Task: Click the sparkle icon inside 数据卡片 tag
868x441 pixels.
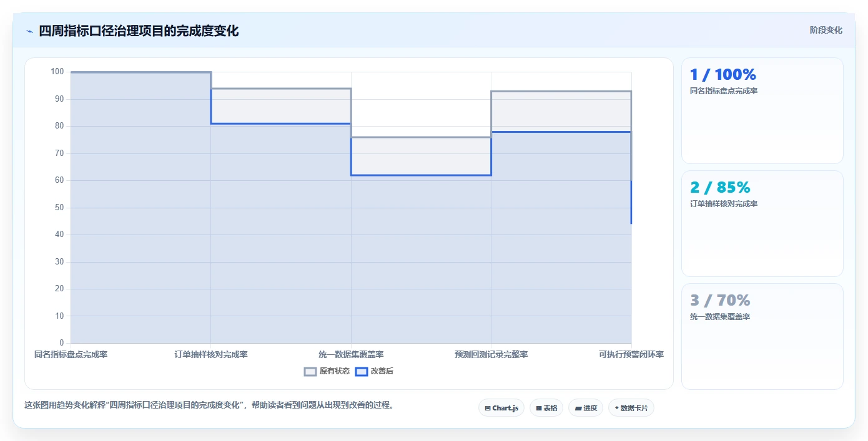Action: [x=616, y=408]
